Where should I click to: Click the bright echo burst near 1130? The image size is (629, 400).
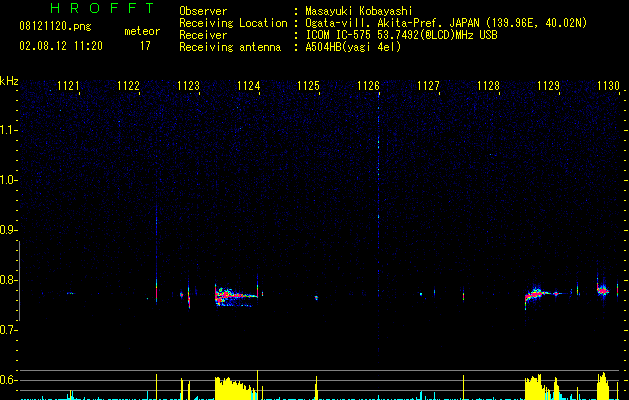point(603,291)
